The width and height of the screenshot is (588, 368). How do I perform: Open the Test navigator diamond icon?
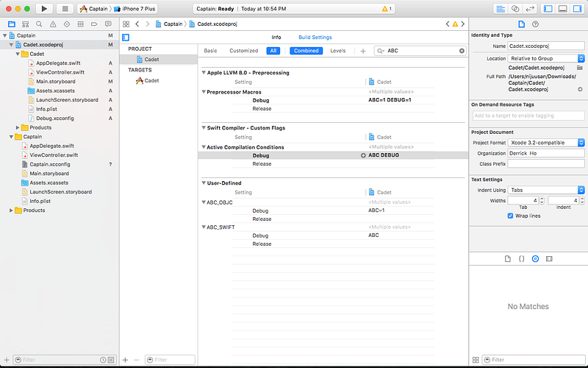(x=67, y=24)
